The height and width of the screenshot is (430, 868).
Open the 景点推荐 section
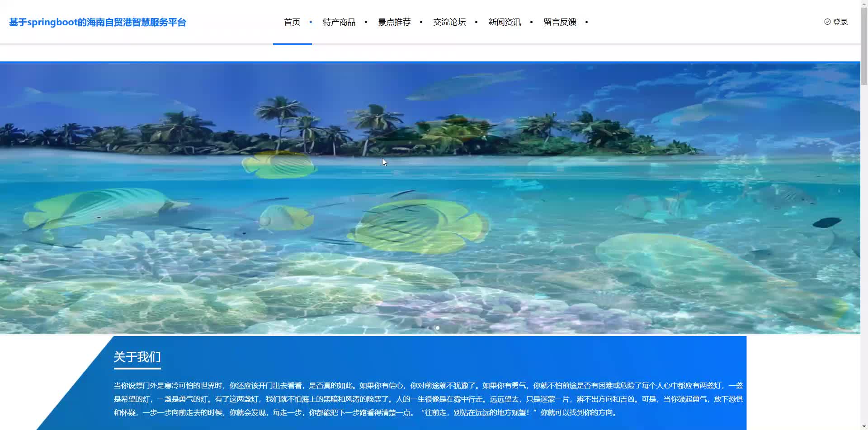point(394,22)
